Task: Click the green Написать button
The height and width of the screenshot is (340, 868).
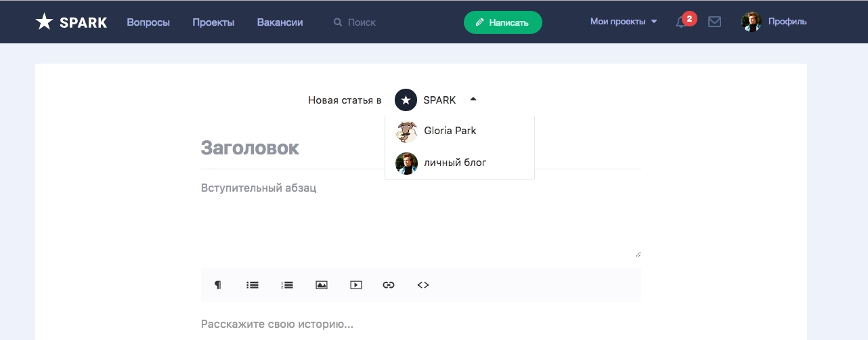Action: (x=503, y=22)
